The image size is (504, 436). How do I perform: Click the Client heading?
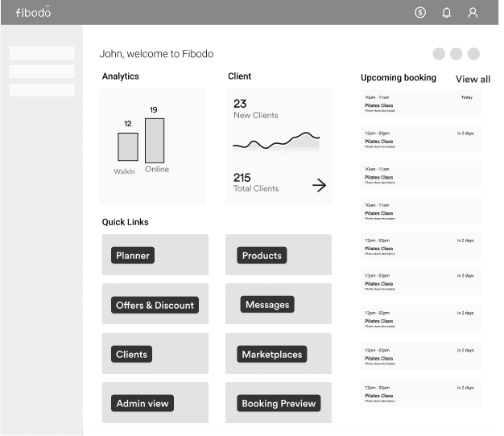click(x=239, y=76)
